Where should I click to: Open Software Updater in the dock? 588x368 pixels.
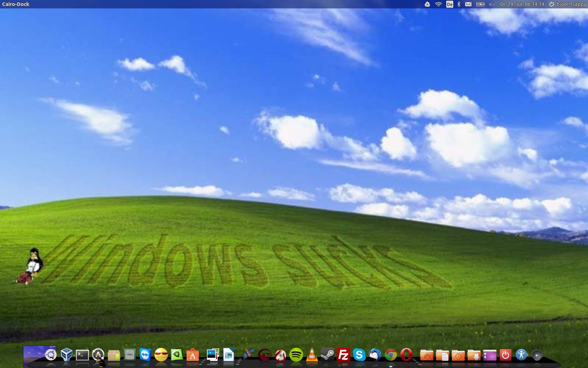coord(98,355)
